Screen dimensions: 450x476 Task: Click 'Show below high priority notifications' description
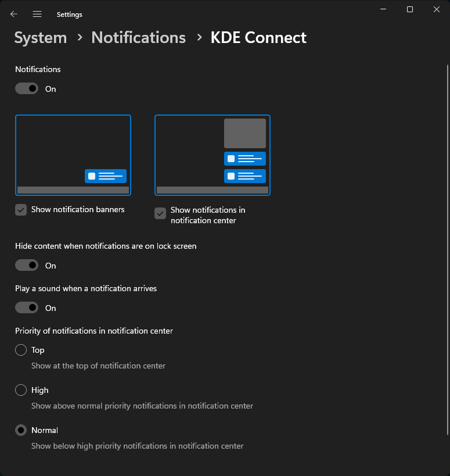138,446
